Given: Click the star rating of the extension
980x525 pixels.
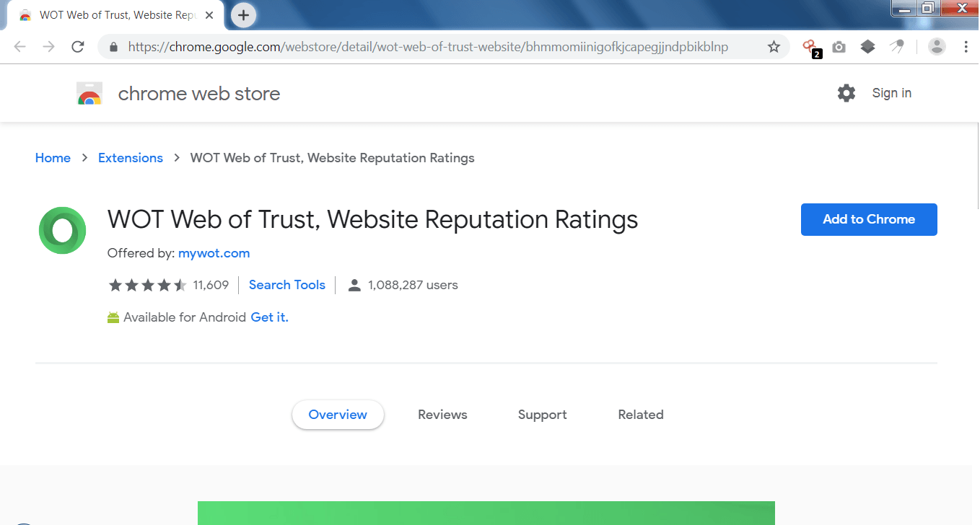Looking at the screenshot, I should click(147, 286).
